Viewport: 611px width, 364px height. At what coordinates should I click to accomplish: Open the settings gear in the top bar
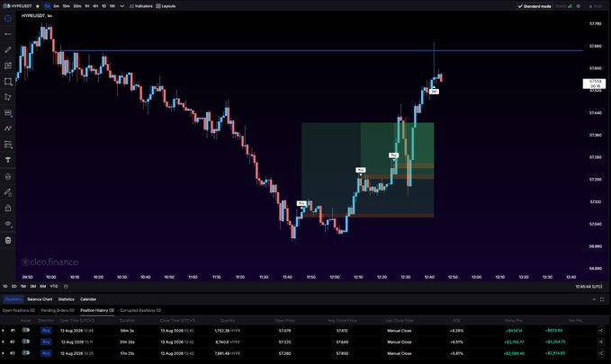(x=579, y=6)
